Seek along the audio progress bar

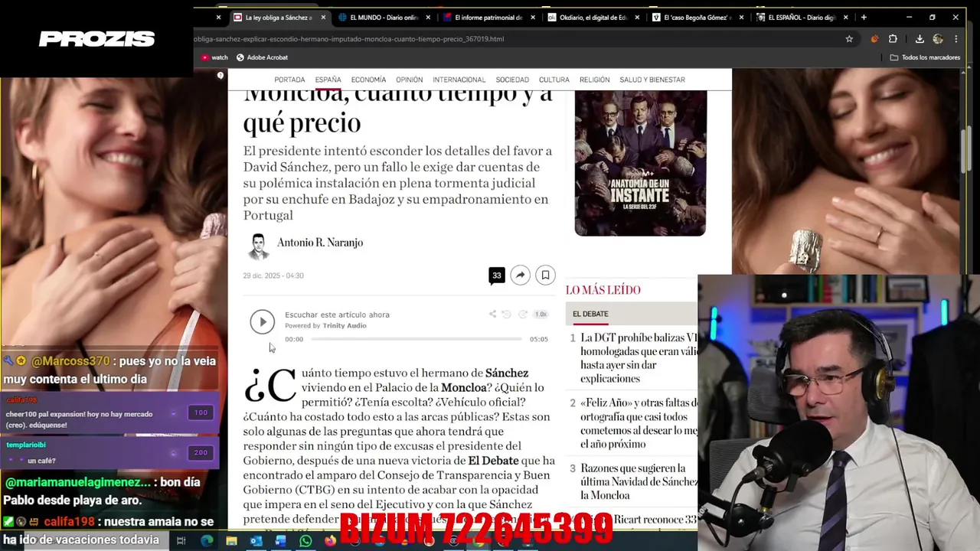point(416,339)
